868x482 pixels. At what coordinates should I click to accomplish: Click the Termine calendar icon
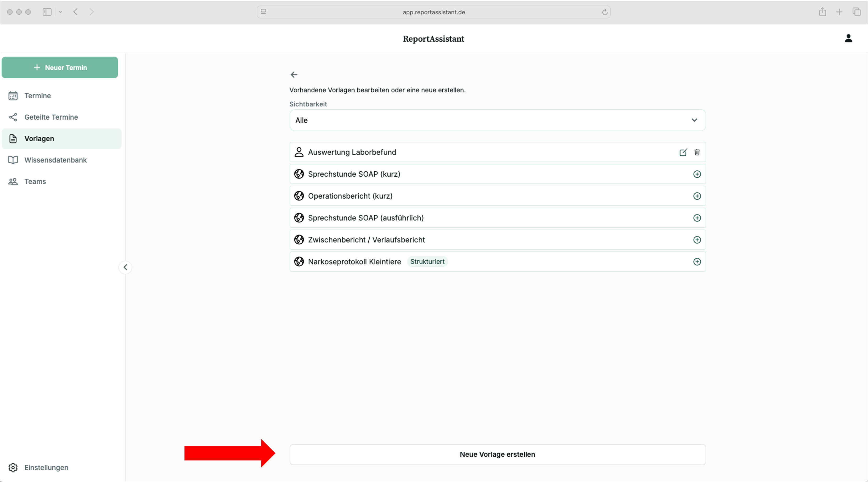coord(13,96)
